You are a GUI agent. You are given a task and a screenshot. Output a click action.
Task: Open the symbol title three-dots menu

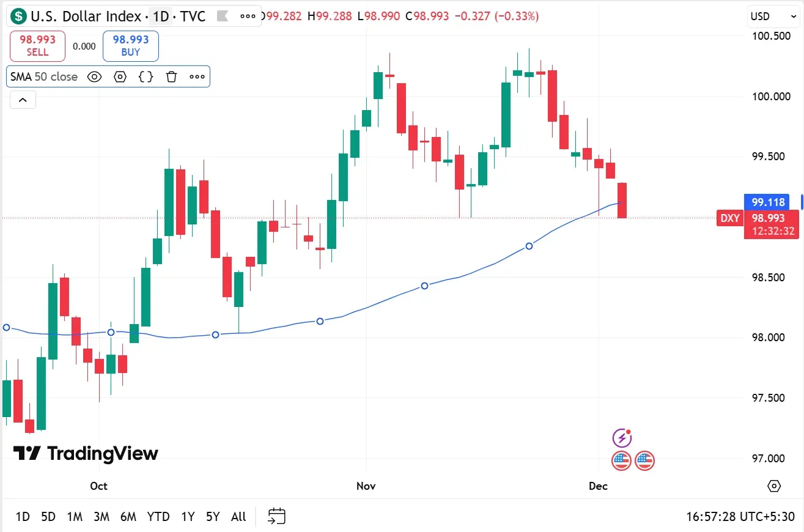click(x=248, y=16)
